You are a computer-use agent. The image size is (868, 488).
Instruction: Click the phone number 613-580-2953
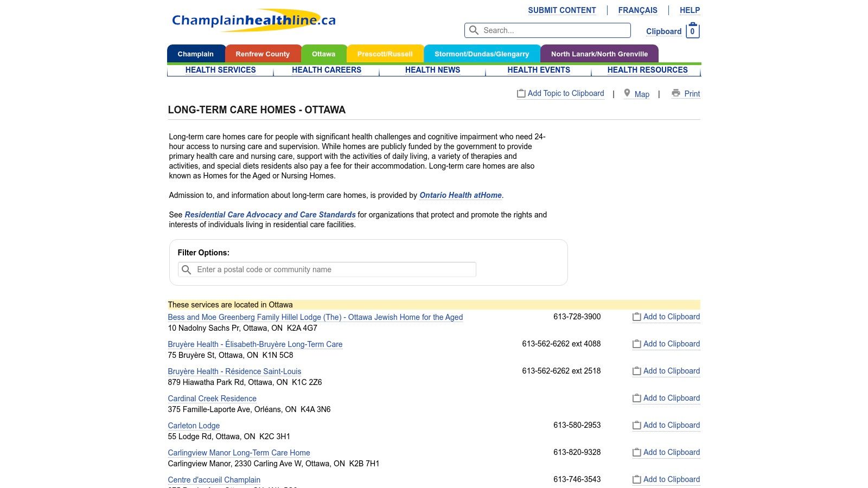(x=577, y=425)
